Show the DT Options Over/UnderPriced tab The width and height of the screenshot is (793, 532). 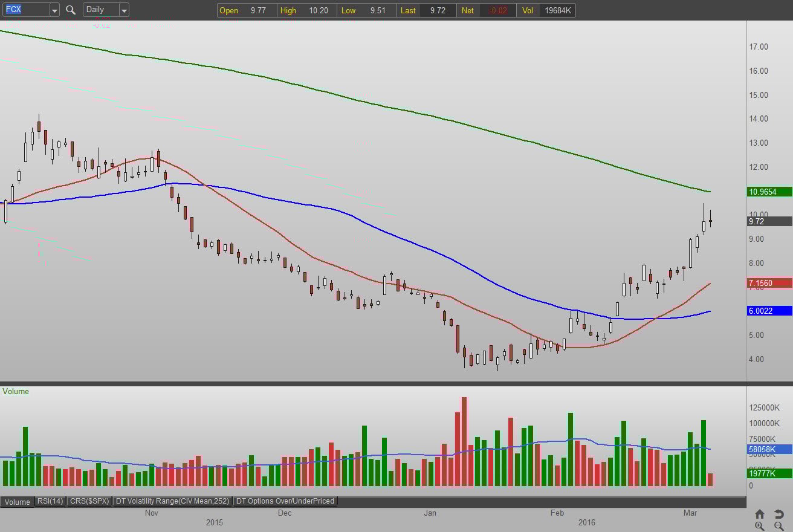(285, 501)
